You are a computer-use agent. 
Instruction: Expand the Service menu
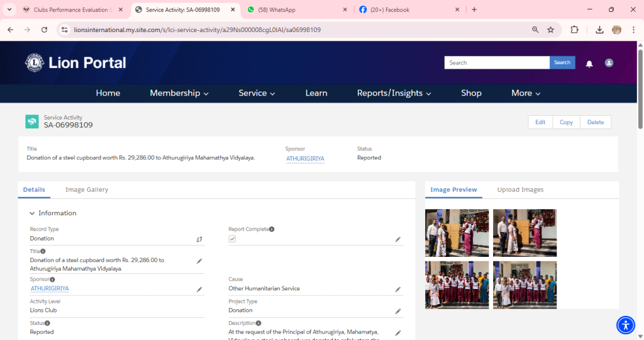point(257,93)
